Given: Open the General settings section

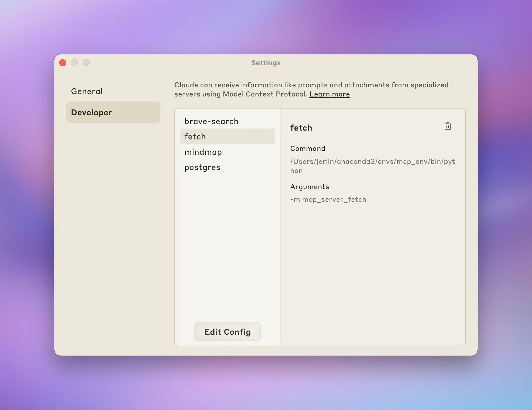Looking at the screenshot, I should [x=87, y=91].
